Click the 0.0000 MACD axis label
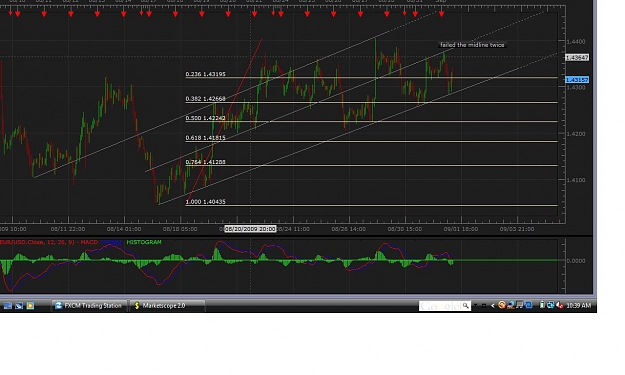625x375 pixels. [576, 261]
